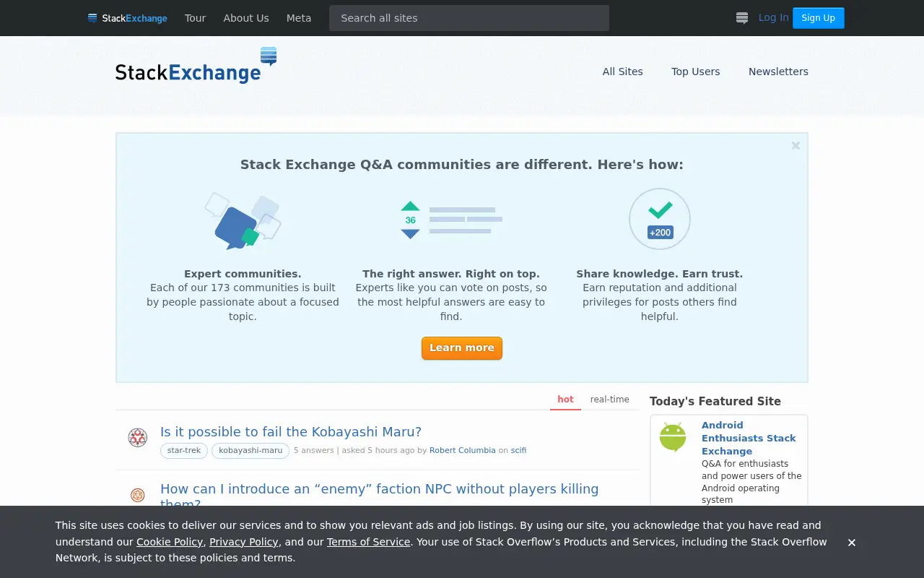The width and height of the screenshot is (924, 578).
Task: Dismiss the communities info banner with X
Action: (796, 146)
